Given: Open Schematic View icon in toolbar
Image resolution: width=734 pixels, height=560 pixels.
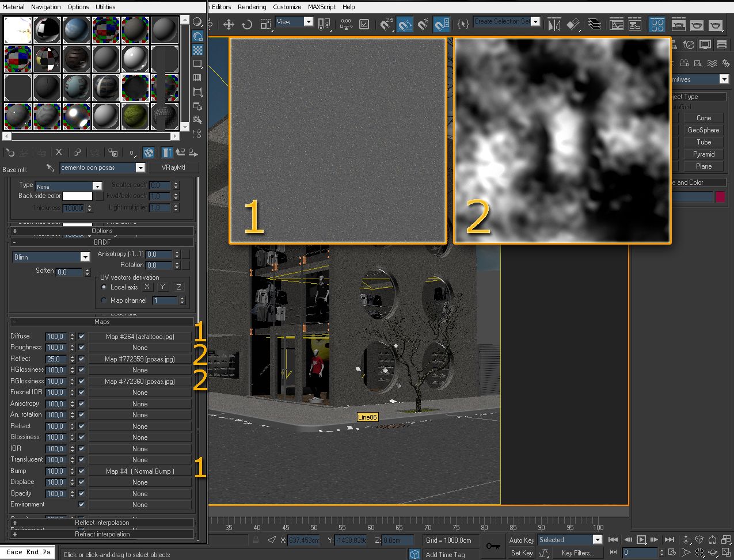Looking at the screenshot, I should [x=635, y=24].
